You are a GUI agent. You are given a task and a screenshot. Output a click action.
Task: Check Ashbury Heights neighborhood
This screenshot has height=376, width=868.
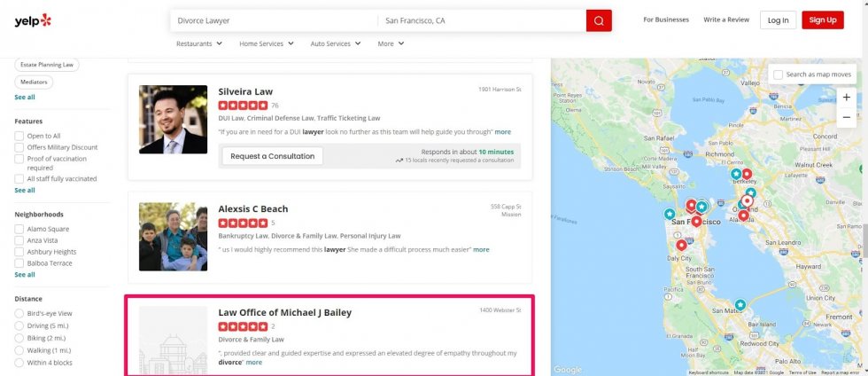point(19,252)
